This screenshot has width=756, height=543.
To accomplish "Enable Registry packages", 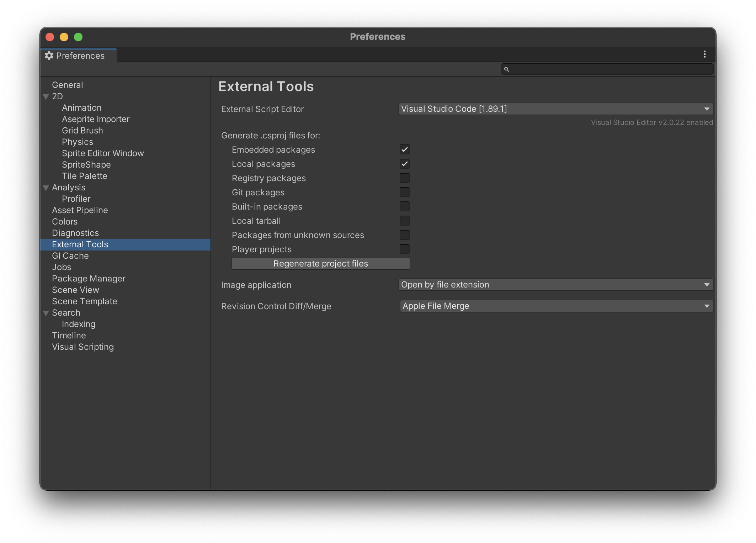I will coord(404,178).
